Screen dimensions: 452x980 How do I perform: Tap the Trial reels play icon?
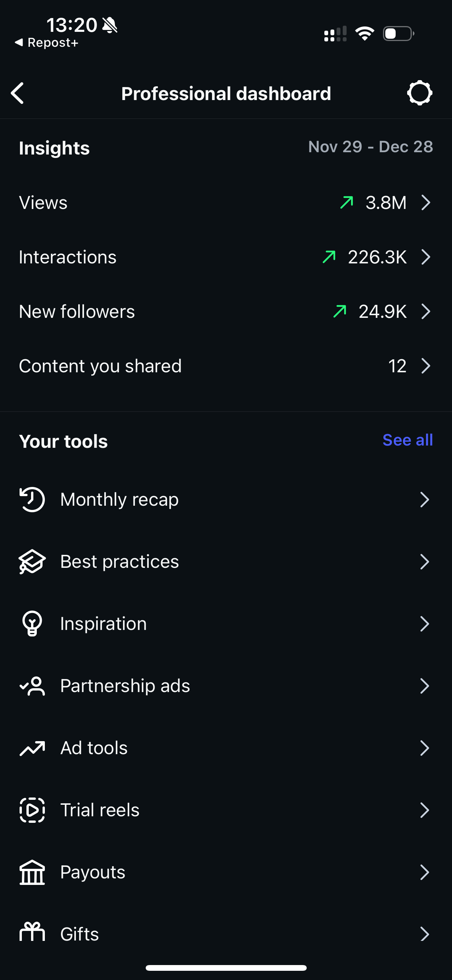(x=32, y=810)
